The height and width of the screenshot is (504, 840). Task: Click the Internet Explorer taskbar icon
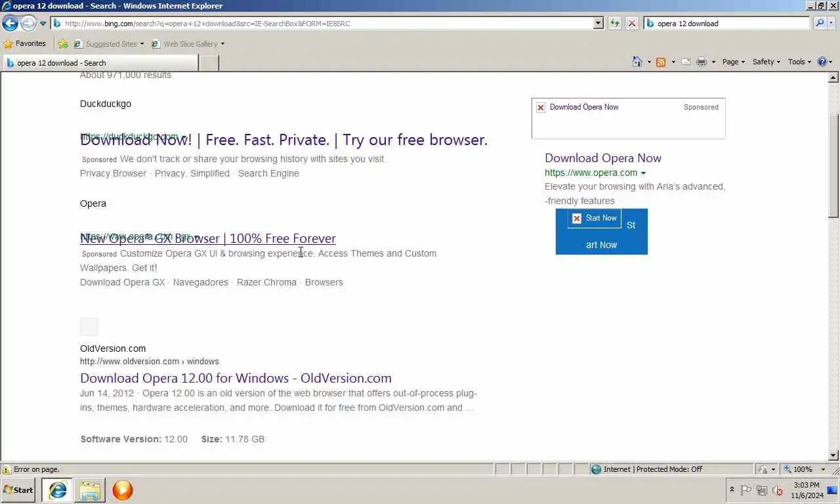(x=58, y=490)
